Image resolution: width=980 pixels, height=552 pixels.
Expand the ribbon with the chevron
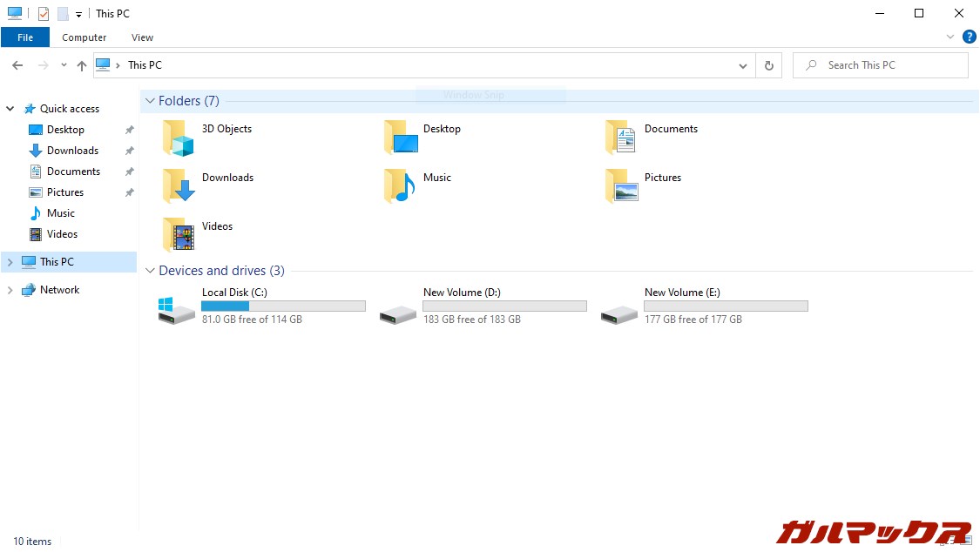point(950,37)
